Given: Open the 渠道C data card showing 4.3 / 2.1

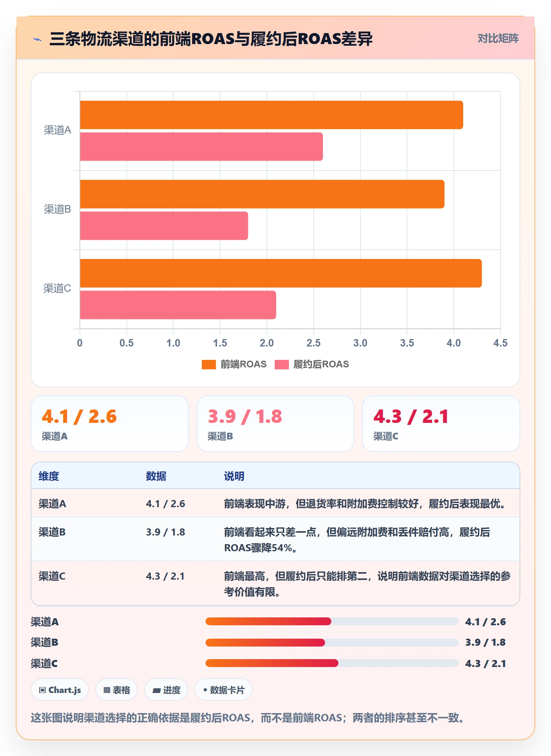Looking at the screenshot, I should pos(441,424).
